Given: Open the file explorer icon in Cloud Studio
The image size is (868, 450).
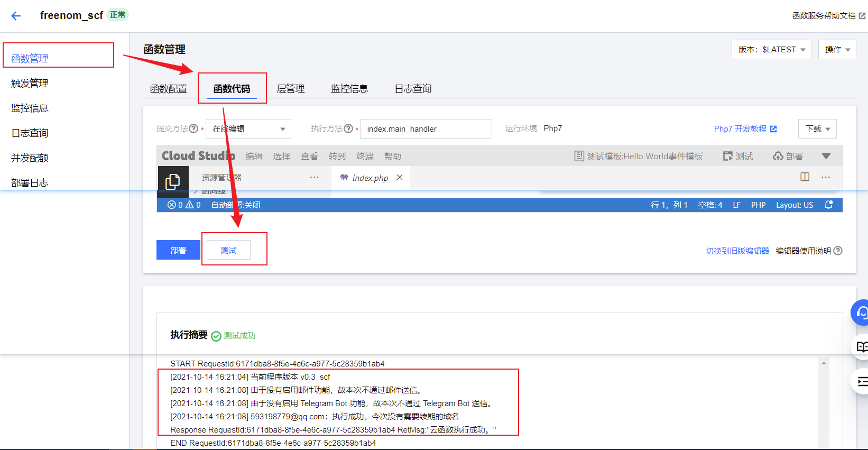Looking at the screenshot, I should point(173,181).
